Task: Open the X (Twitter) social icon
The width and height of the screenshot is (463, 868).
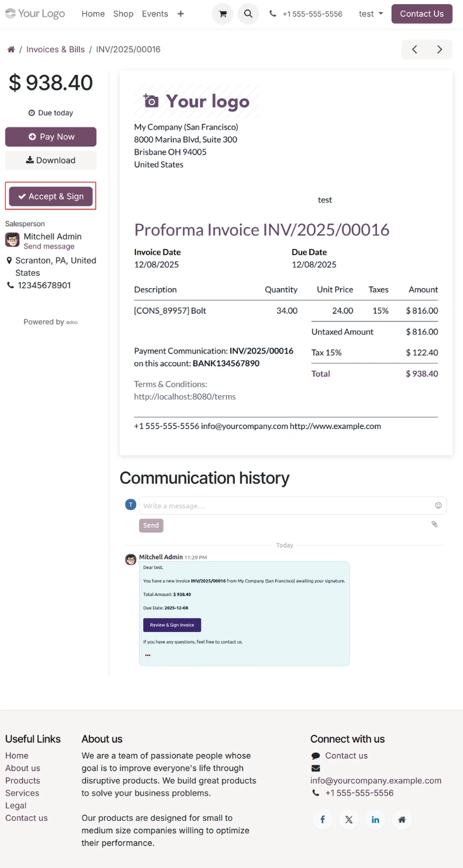Action: 348,820
